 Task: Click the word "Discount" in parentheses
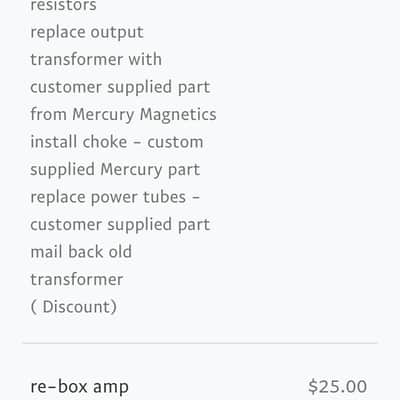[77, 307]
